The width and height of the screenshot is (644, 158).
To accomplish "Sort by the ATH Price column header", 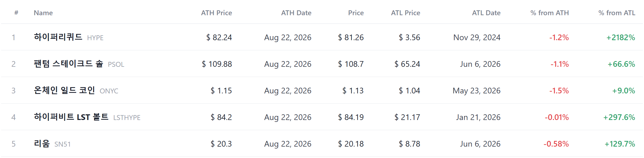I will 216,13.
